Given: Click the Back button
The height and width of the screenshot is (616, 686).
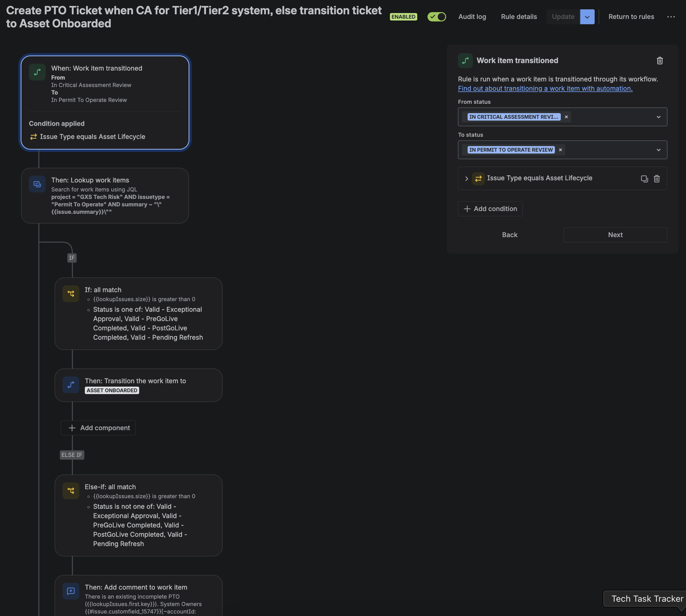Looking at the screenshot, I should [x=510, y=235].
